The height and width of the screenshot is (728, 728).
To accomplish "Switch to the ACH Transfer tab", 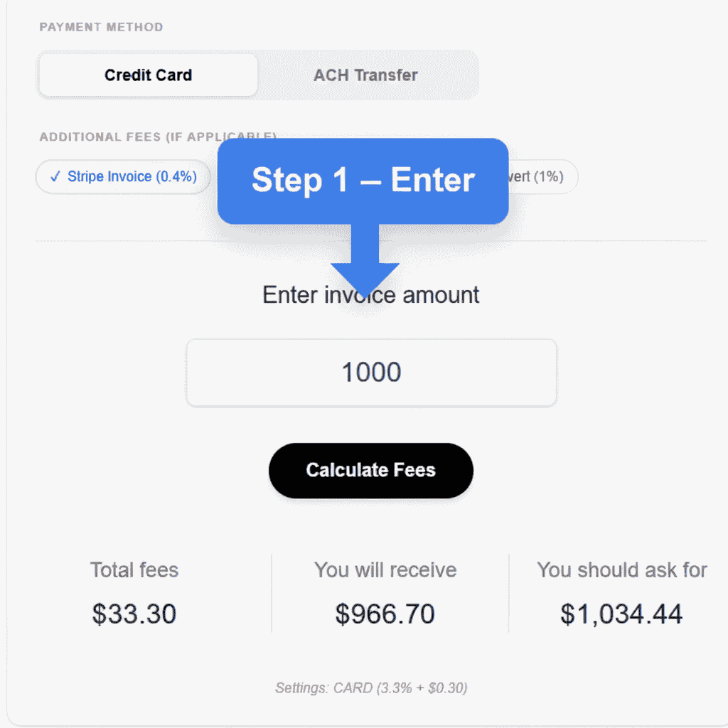I will coord(365,75).
